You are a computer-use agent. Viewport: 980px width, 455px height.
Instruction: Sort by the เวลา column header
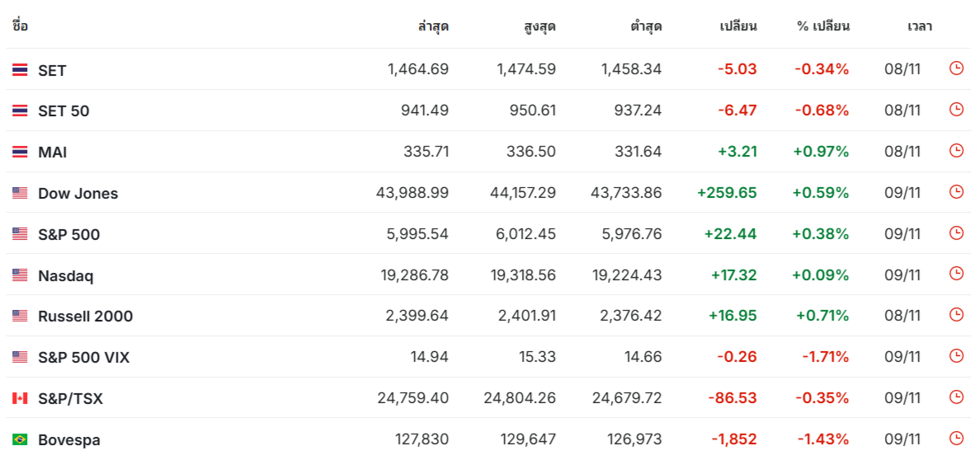(x=920, y=26)
